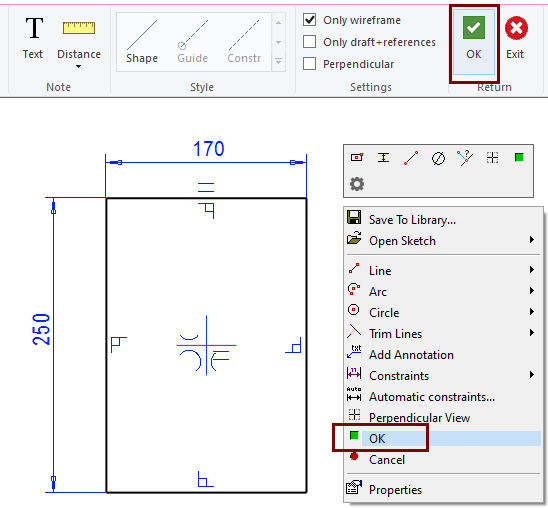Click the line tool icon in mini toolbar
Screen dimensions: 548x508
pos(411,158)
